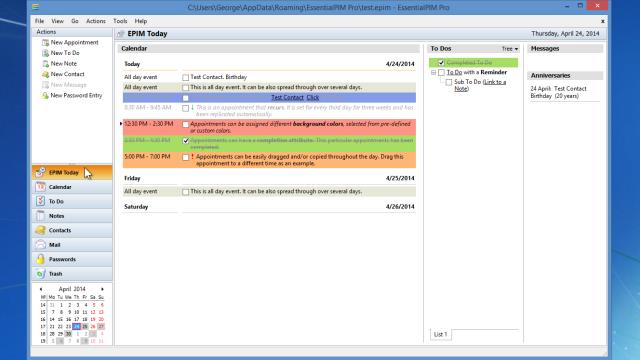Collapse the To Do with a Reminder item
The image size is (640, 360).
(x=433, y=73)
